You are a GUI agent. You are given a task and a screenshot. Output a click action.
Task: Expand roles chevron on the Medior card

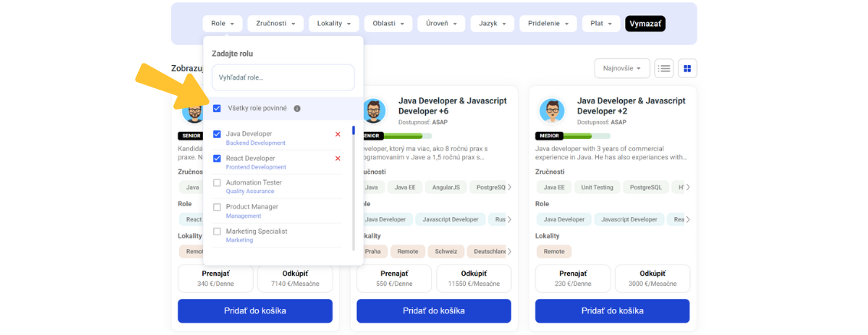[x=687, y=219]
